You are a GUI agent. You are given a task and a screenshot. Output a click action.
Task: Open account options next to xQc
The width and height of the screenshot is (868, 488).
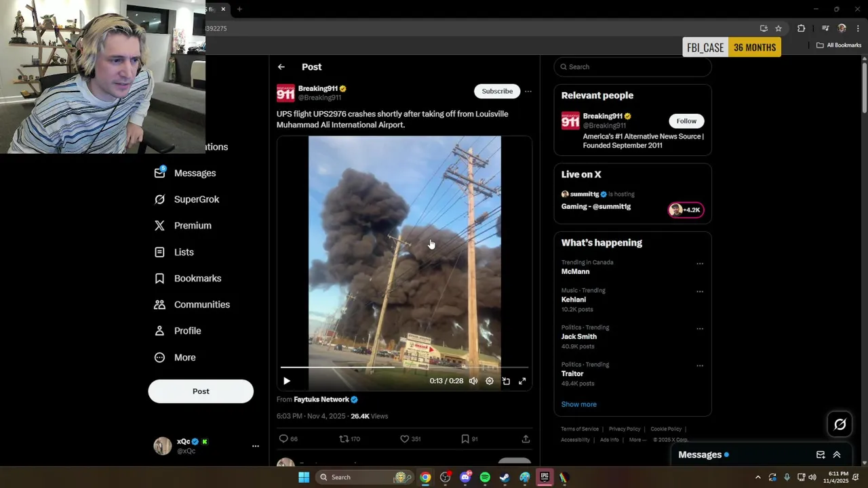(x=256, y=446)
